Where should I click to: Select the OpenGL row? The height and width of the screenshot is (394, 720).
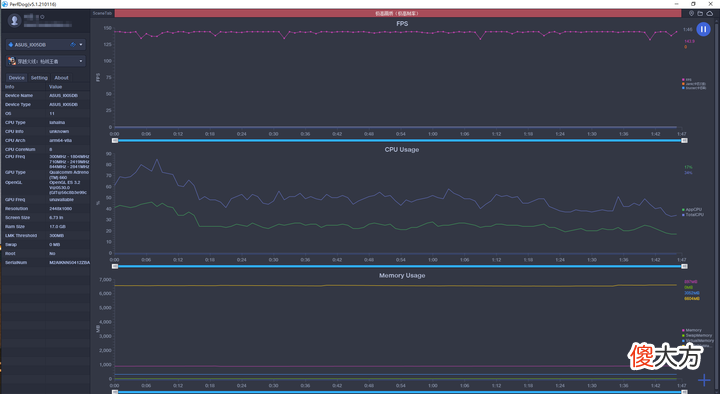pyautogui.click(x=46, y=187)
